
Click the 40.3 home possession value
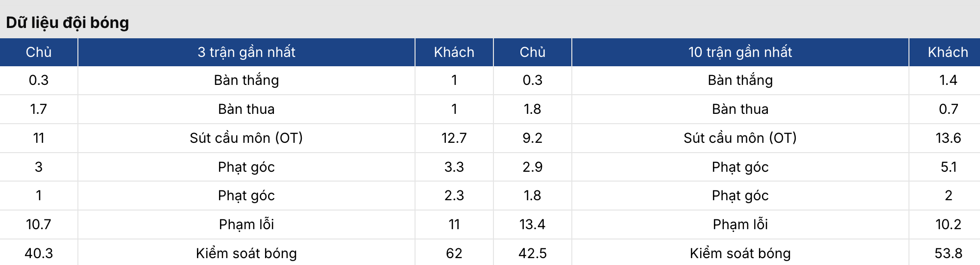(x=39, y=253)
